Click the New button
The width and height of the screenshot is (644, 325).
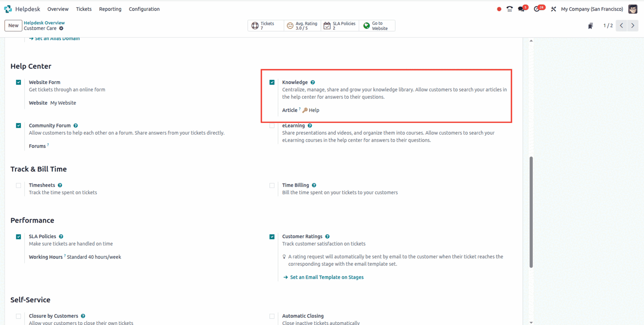point(13,26)
